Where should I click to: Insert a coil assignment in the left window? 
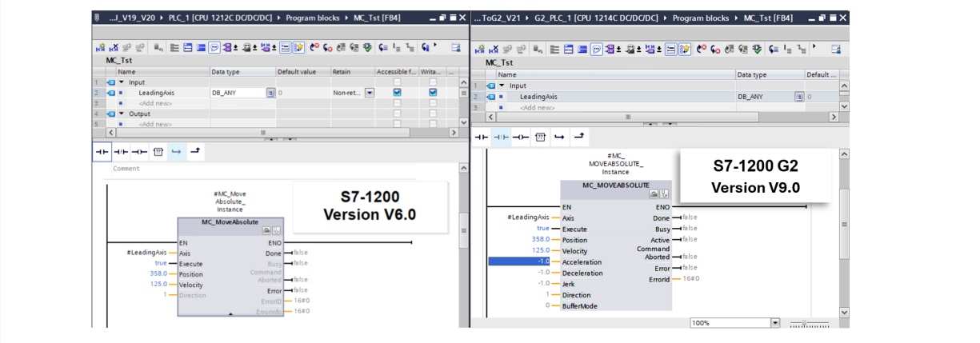pos(139,150)
